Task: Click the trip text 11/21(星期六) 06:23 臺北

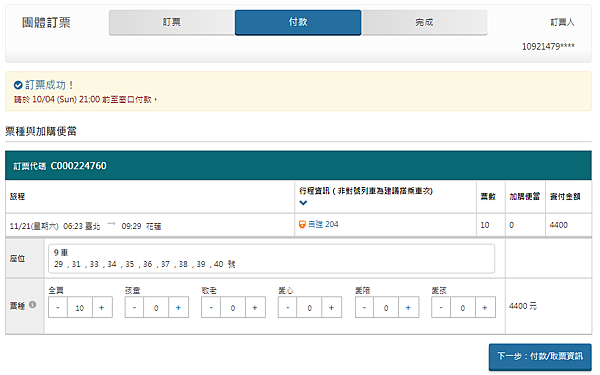Action: tap(55, 226)
